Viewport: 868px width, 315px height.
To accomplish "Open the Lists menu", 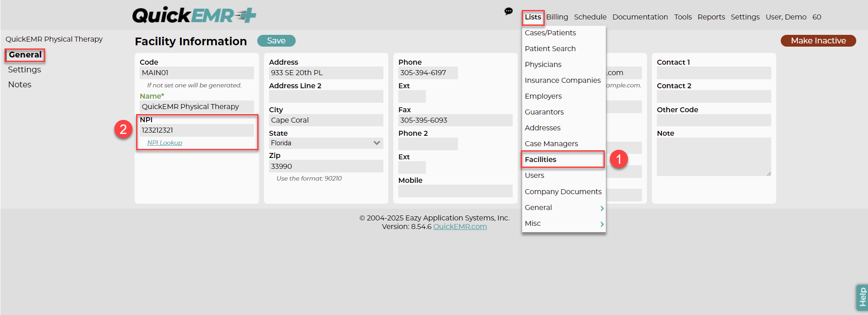I will (533, 17).
